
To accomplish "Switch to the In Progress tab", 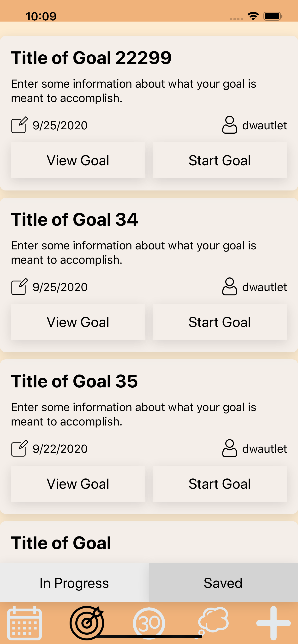I will (74, 583).
